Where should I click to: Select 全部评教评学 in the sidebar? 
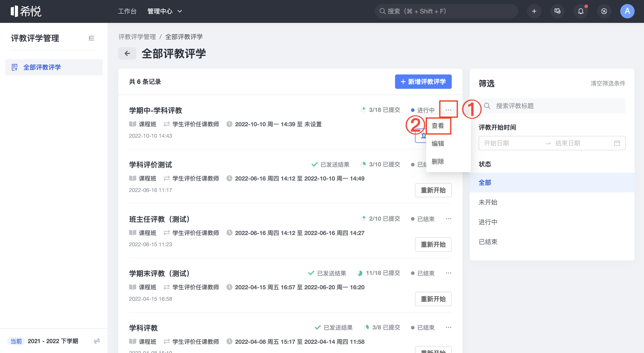(54, 67)
